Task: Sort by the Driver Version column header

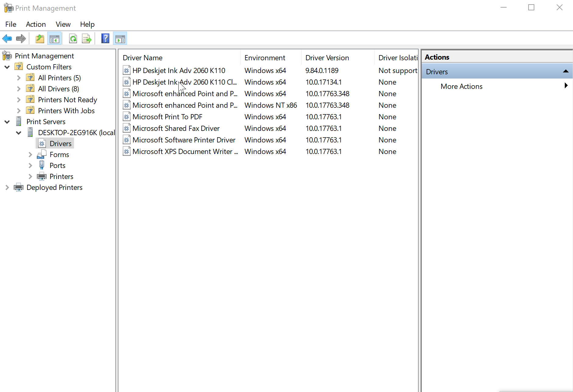Action: (338, 58)
